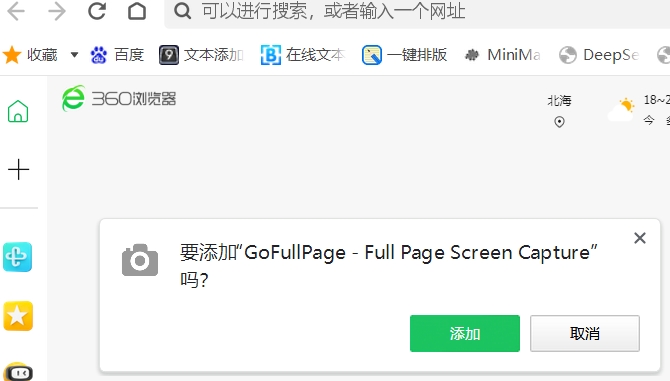Click 取消 to cancel adding extension

tap(585, 334)
